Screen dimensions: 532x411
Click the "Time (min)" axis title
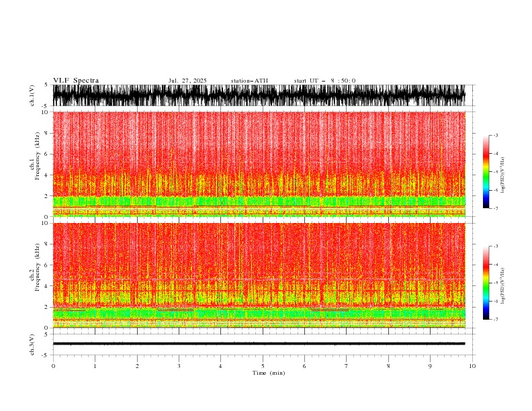[x=269, y=373]
